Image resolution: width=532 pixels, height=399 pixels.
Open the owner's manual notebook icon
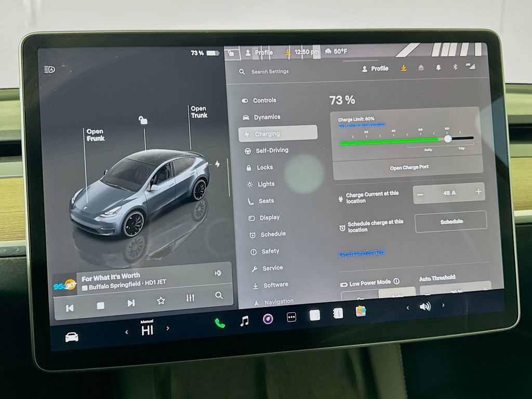338,313
